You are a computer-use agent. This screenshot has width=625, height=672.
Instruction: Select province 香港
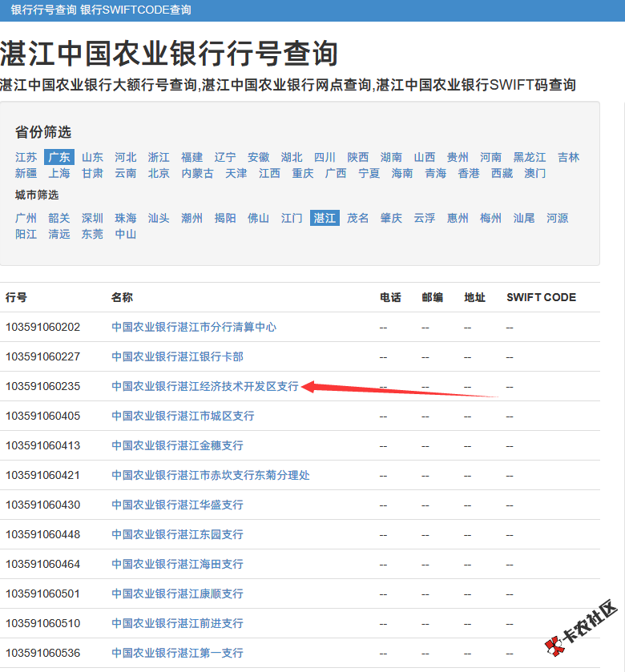click(469, 173)
